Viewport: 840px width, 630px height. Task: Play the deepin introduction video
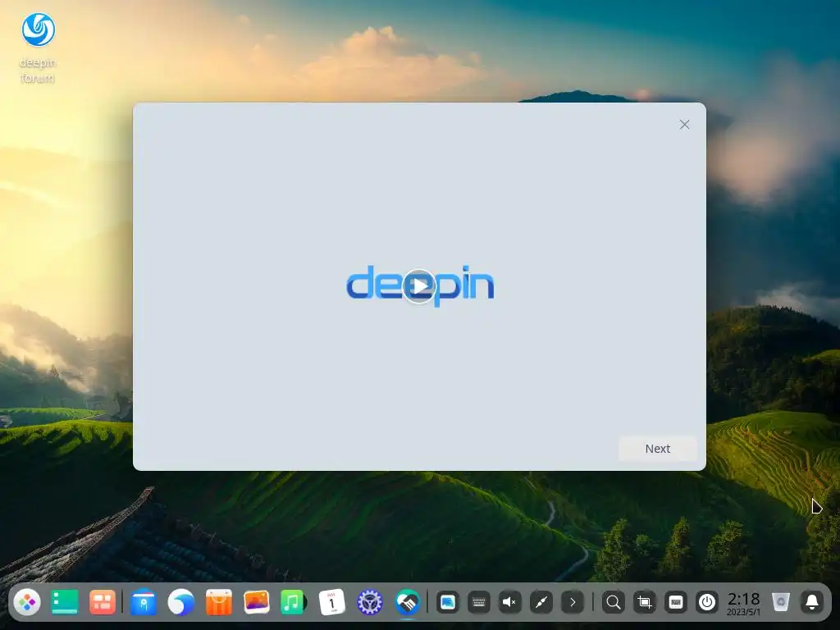[419, 286]
